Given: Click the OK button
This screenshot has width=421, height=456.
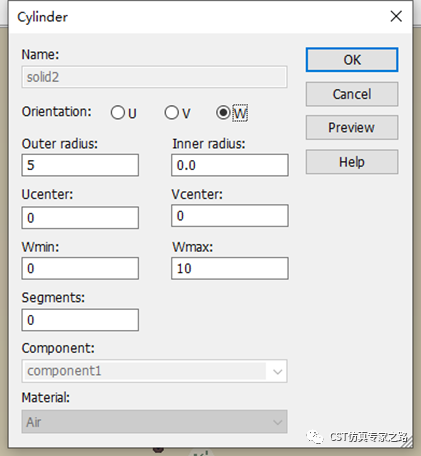Looking at the screenshot, I should [x=352, y=60].
